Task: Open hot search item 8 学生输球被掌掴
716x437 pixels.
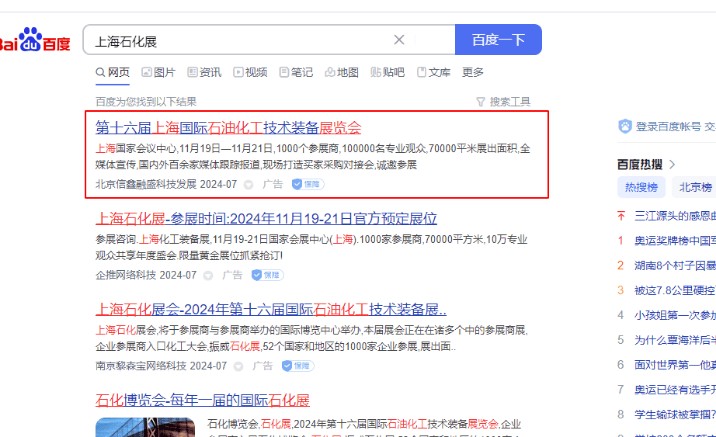Action: tap(675, 414)
